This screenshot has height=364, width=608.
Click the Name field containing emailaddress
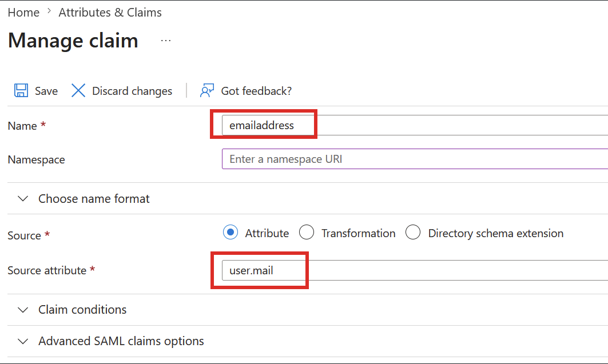[x=400, y=125]
